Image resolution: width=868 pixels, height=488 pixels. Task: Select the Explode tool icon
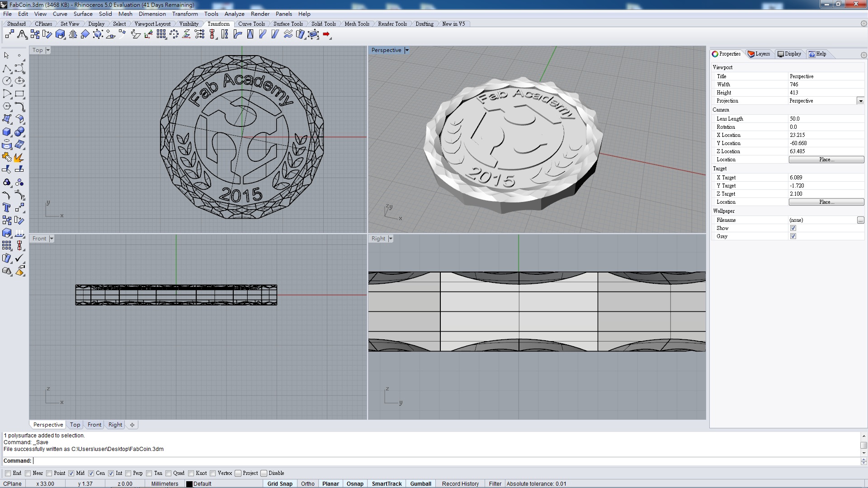pos(19,157)
